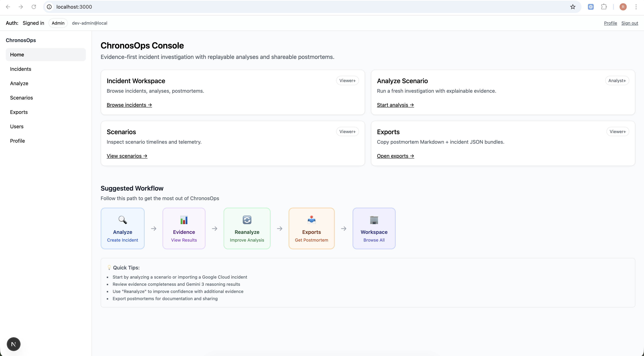Reload the page with the refresh icon

34,7
